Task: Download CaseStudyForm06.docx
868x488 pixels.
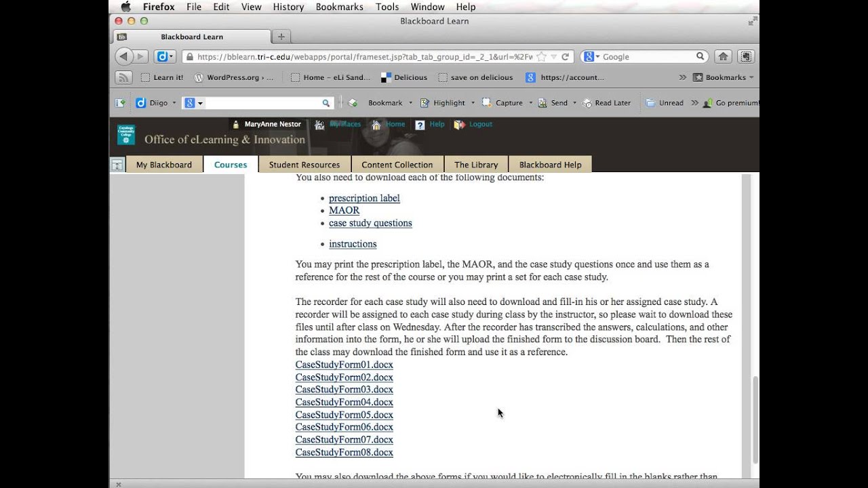Action: point(344,427)
